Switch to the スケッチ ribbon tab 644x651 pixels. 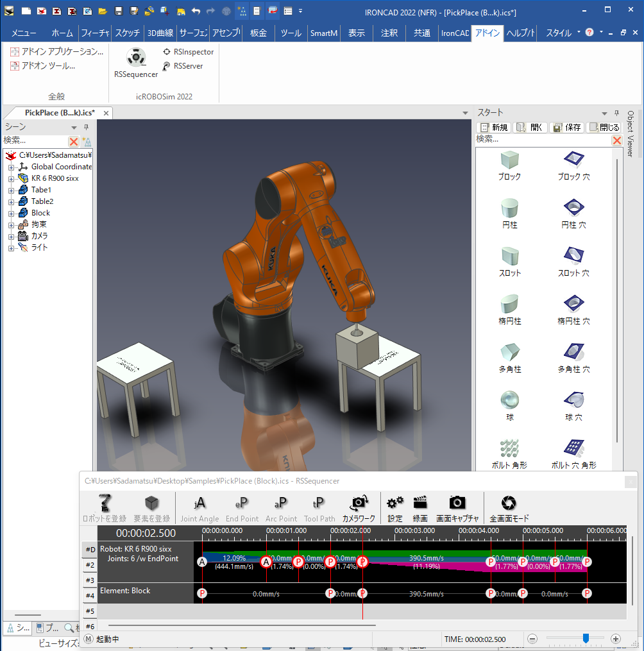coord(127,33)
